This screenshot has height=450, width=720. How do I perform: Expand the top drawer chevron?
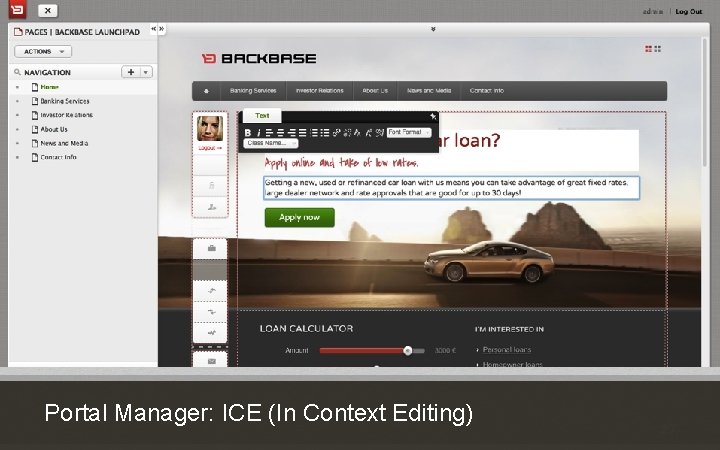[433, 29]
